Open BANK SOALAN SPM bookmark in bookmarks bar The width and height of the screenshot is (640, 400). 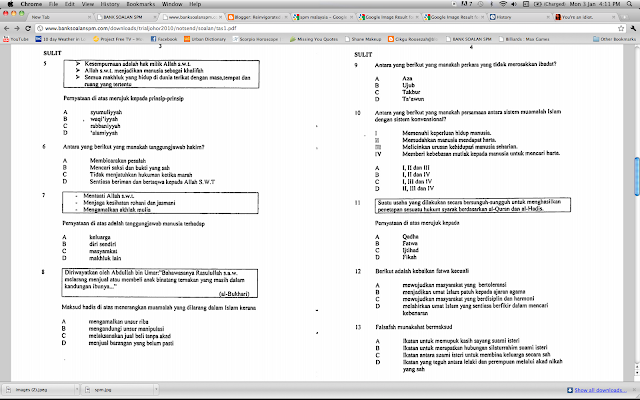469,39
